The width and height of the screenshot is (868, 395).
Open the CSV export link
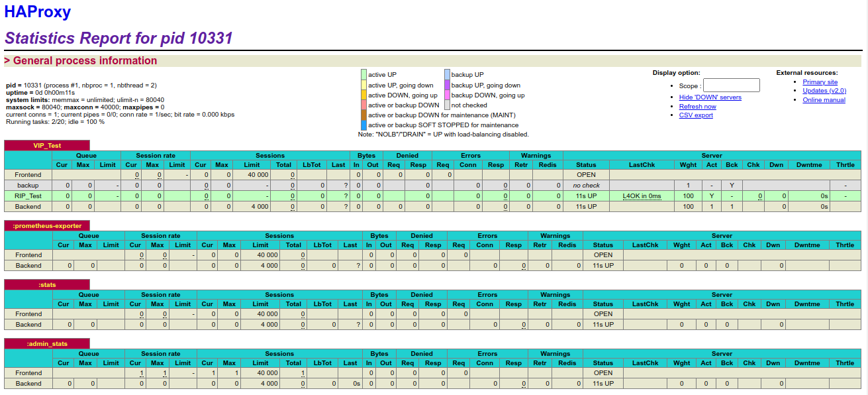[696, 115]
